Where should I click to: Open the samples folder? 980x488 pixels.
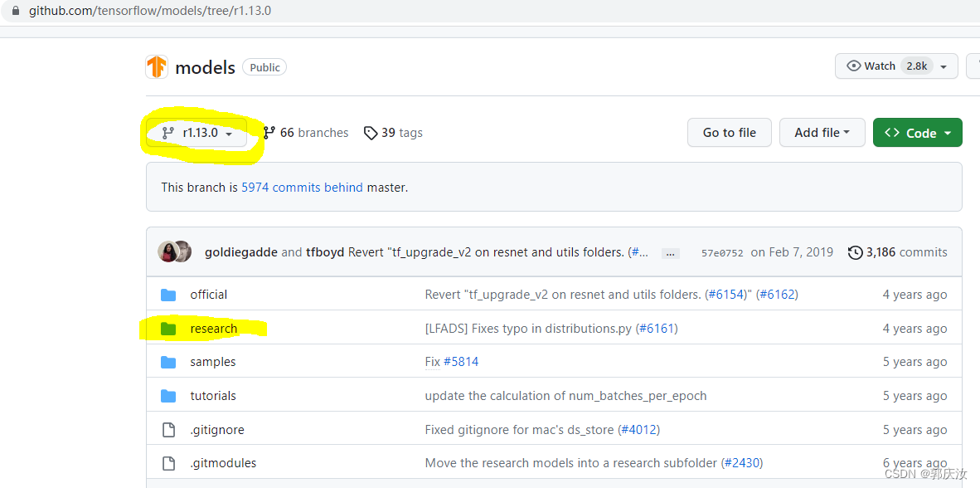pos(213,362)
